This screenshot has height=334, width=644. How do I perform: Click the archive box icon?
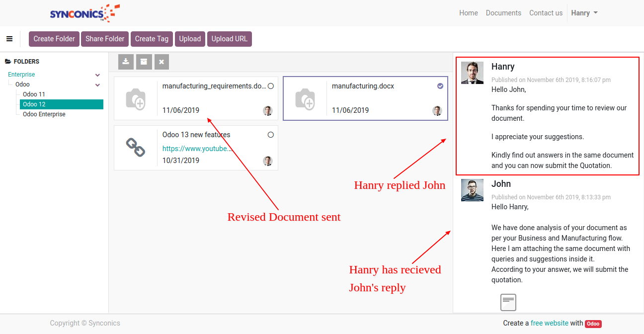pos(144,62)
